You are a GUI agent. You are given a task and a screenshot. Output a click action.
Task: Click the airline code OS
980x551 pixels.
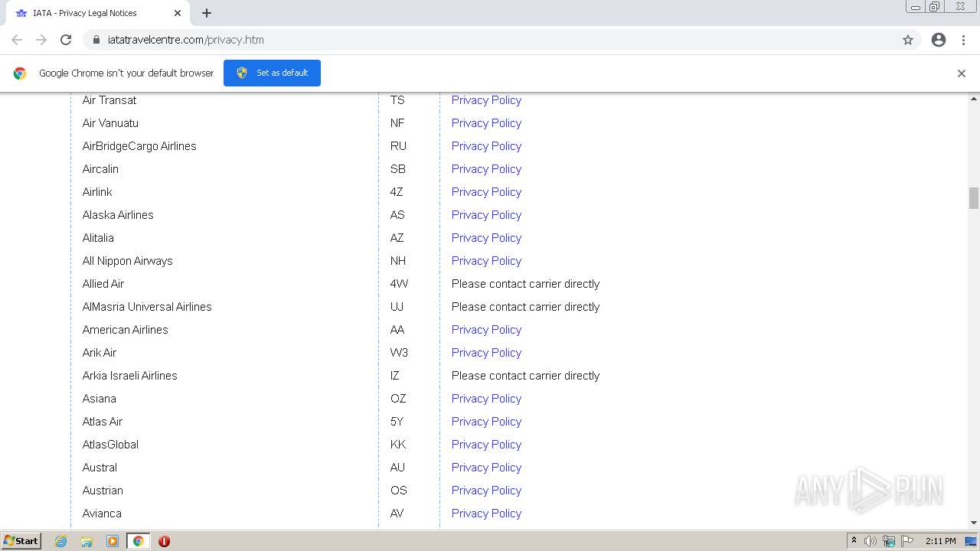click(x=399, y=491)
